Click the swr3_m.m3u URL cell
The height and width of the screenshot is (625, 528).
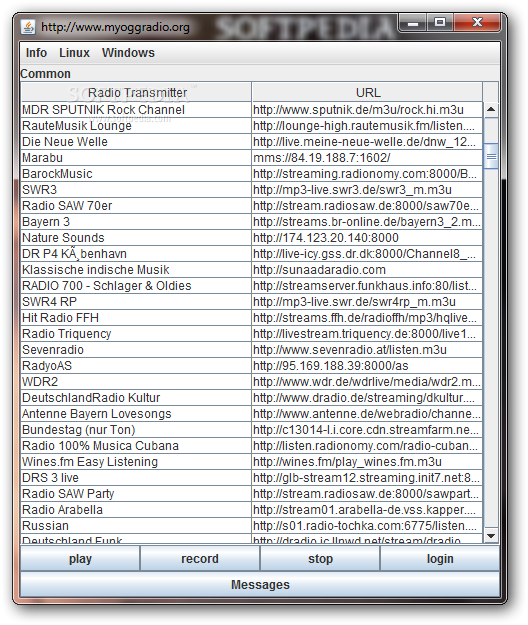[367, 189]
